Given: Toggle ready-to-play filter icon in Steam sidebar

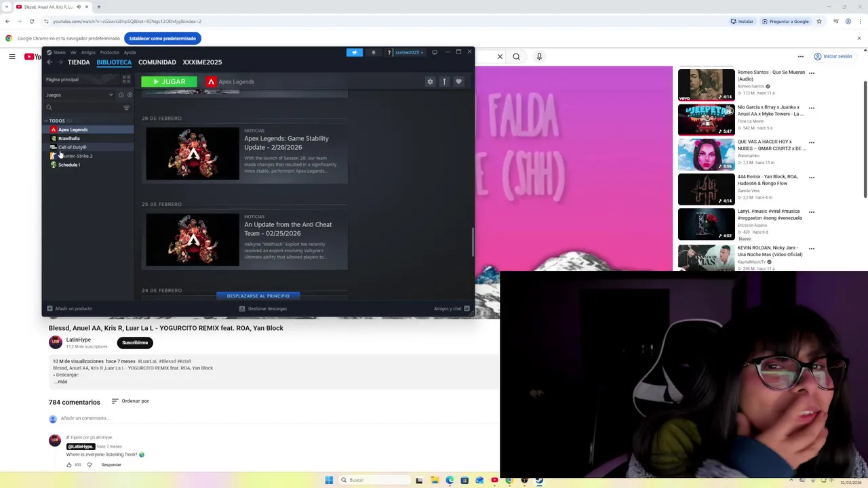Looking at the screenshot, I should [130, 95].
